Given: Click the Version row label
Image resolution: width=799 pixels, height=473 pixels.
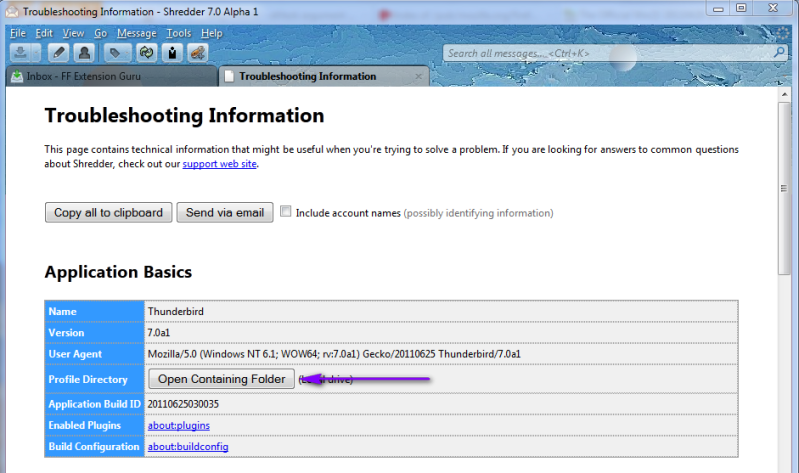Looking at the screenshot, I should tap(66, 333).
